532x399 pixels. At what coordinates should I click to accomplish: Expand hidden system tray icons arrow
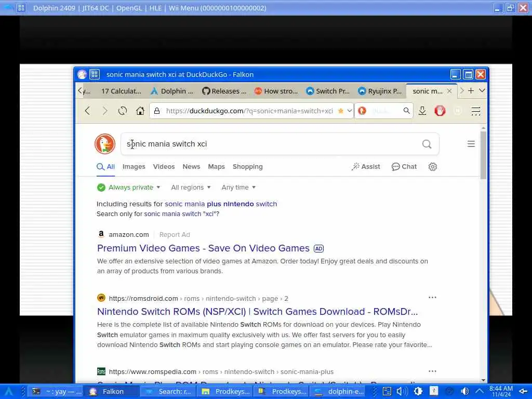[479, 391]
